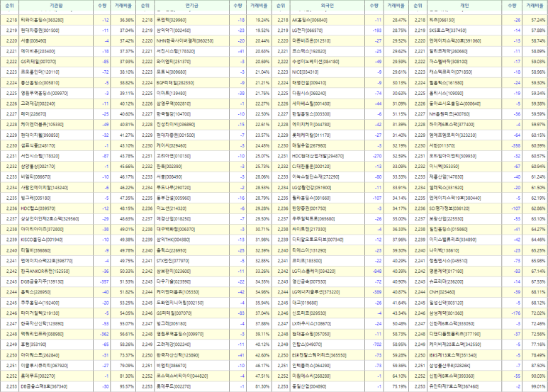Select 슈프리마[236200] stock
This screenshot has width=548, height=392.
coord(447,282)
